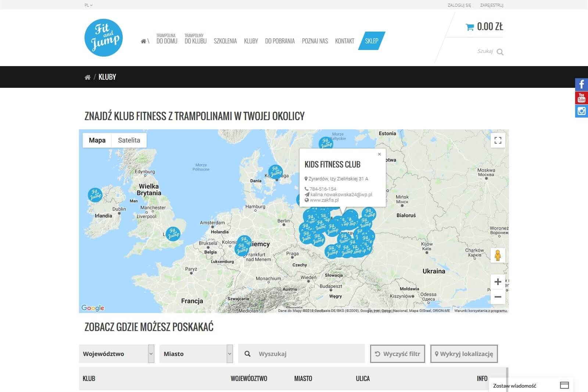Open the Szkolenia menu item

tap(225, 41)
